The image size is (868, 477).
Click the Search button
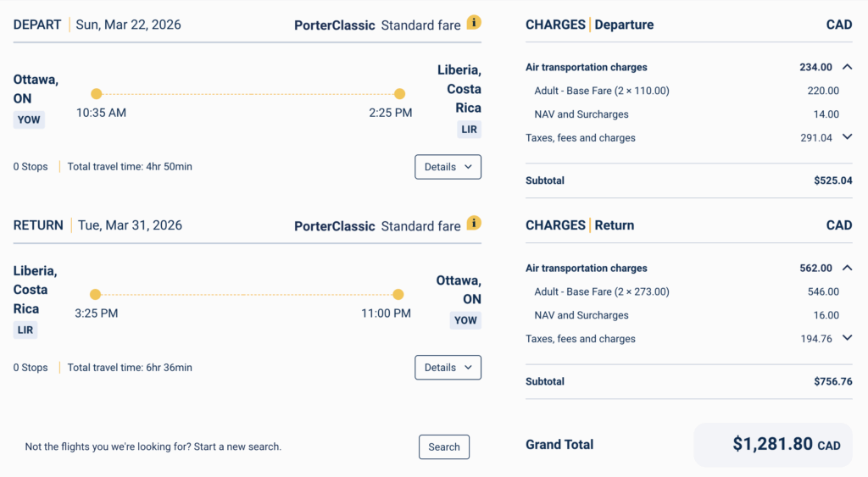point(443,447)
